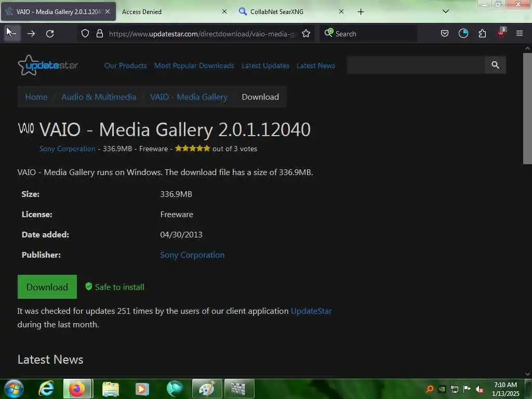Go back with the browser back arrow
Screen dimensions: 532x399
pos(12,33)
